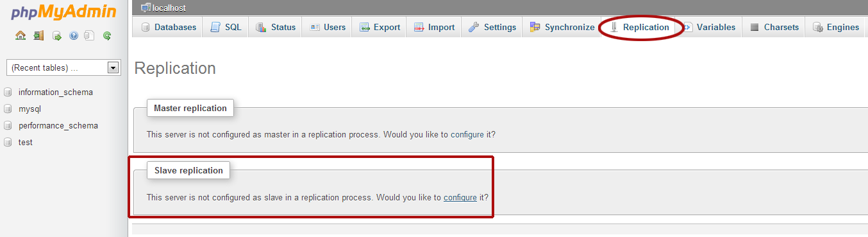Open the phpMyAdmin documentation help icon
868x237 pixels.
point(74,36)
